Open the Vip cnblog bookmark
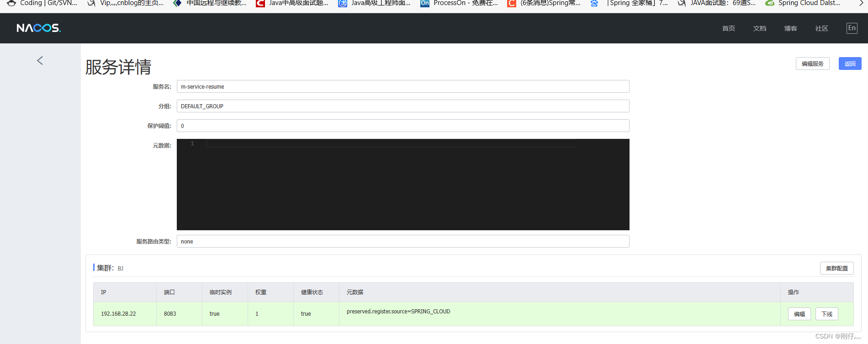Image resolution: width=868 pixels, height=344 pixels. pos(125,3)
